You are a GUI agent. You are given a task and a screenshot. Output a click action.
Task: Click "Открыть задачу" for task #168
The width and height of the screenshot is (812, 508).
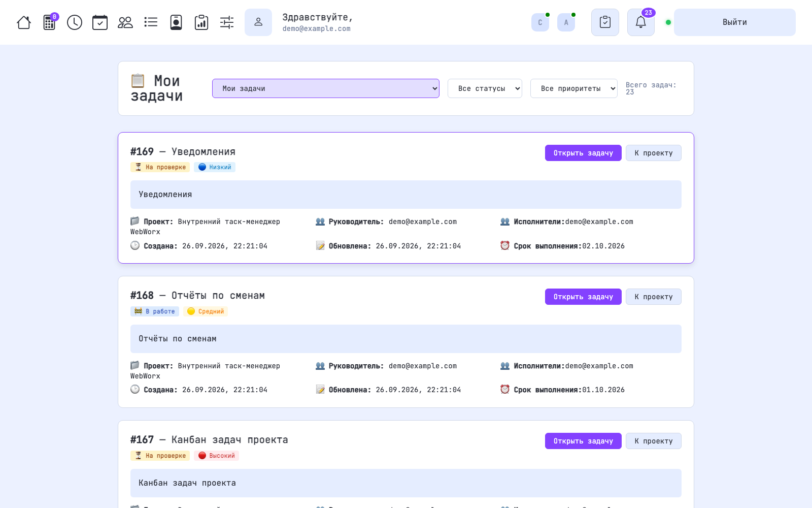point(583,297)
